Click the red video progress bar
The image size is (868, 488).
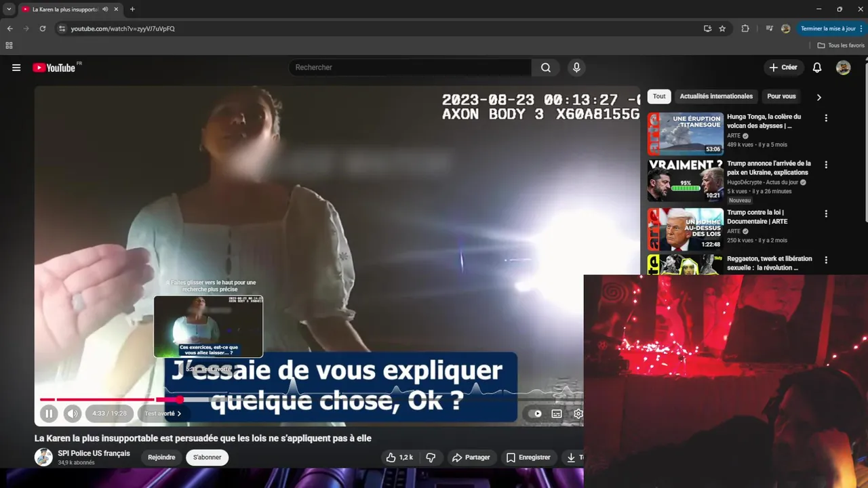click(108, 400)
